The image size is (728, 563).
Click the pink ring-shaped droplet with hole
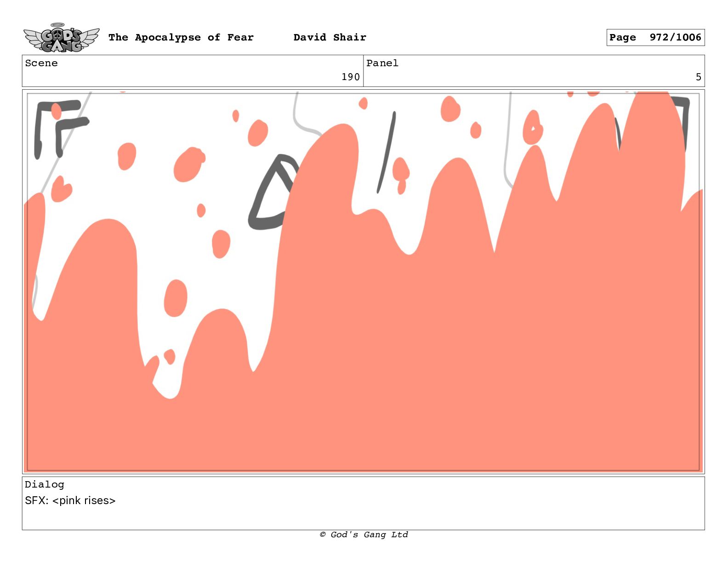(532, 129)
